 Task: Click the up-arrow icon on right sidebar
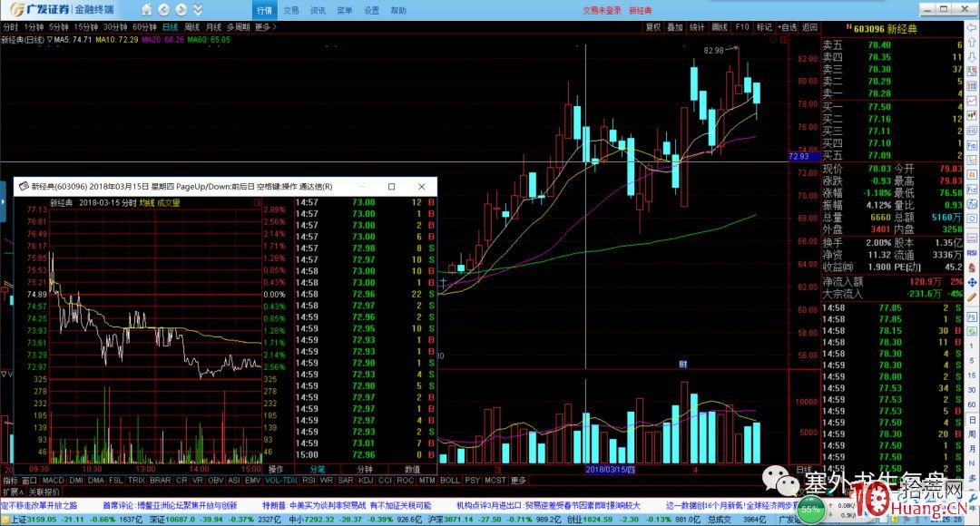pos(972,43)
